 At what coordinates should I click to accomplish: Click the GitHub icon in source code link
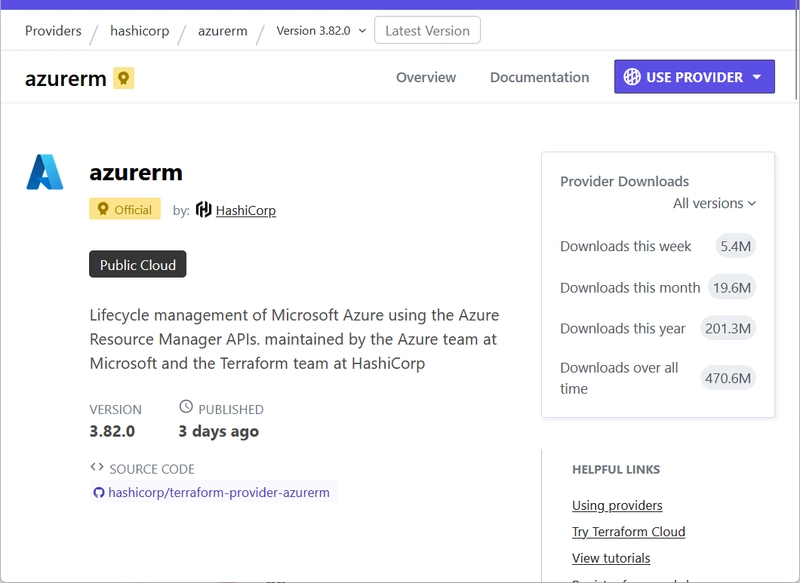pyautogui.click(x=99, y=493)
